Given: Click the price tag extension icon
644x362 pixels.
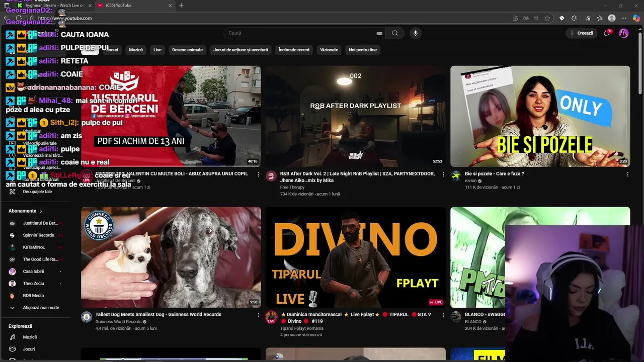Looking at the screenshot, I should 562,18.
